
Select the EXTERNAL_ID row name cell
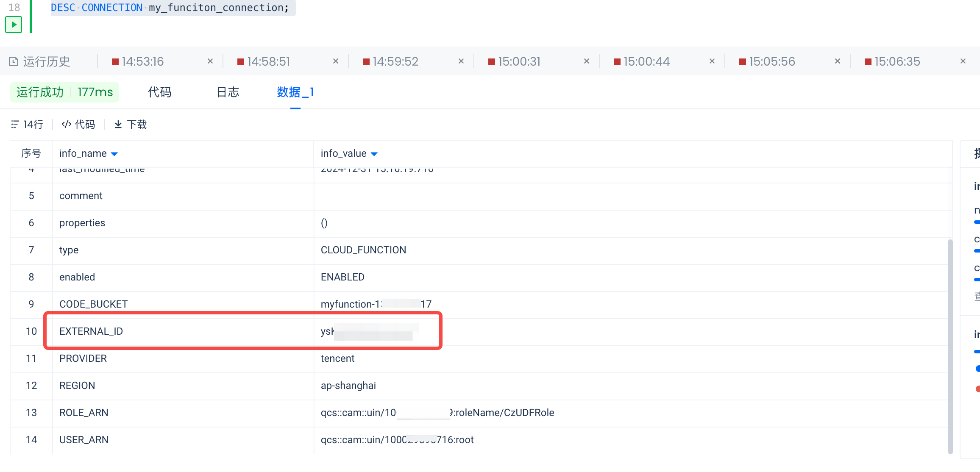point(91,331)
